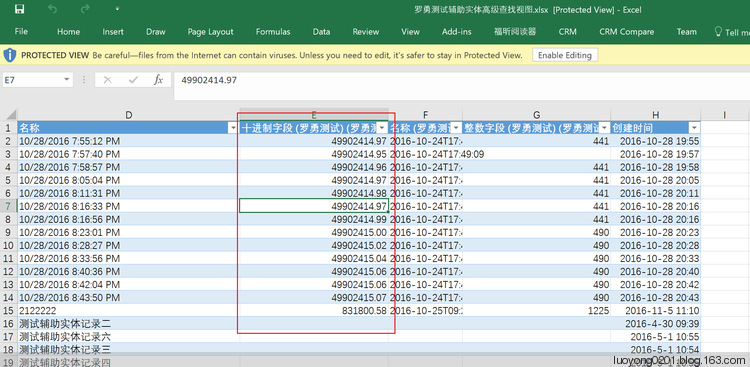The image size is (750, 367).
Task: Click the formula bar showing 49902414.97
Action: click(x=462, y=86)
